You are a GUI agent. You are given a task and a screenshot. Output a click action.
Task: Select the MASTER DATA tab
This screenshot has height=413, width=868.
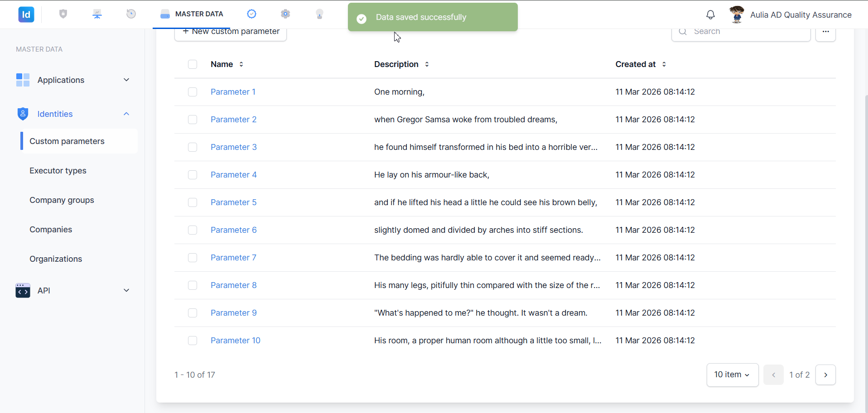tap(192, 14)
